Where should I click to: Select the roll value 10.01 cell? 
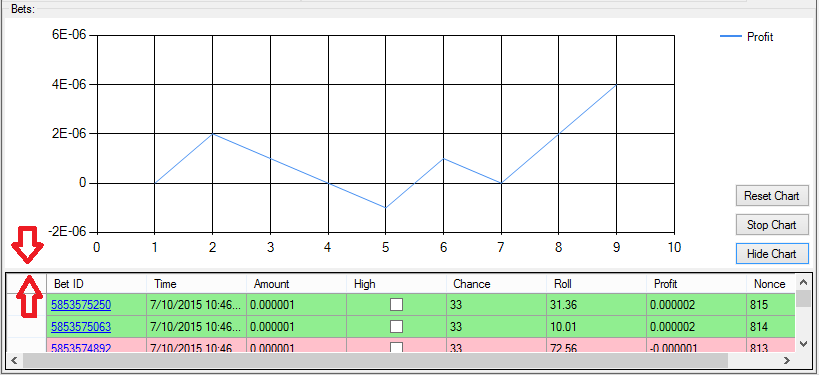596,326
